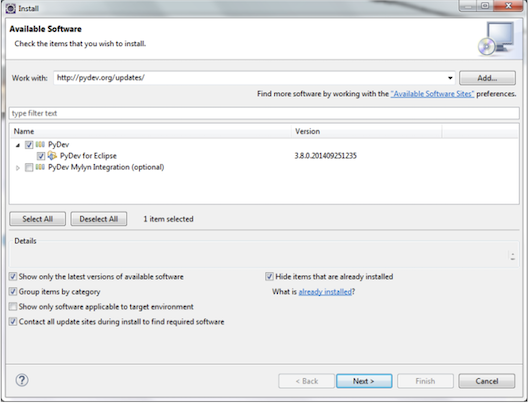The image size is (528, 403).
Task: Click the PyDev Mylyn Integration category icon
Action: (x=40, y=167)
